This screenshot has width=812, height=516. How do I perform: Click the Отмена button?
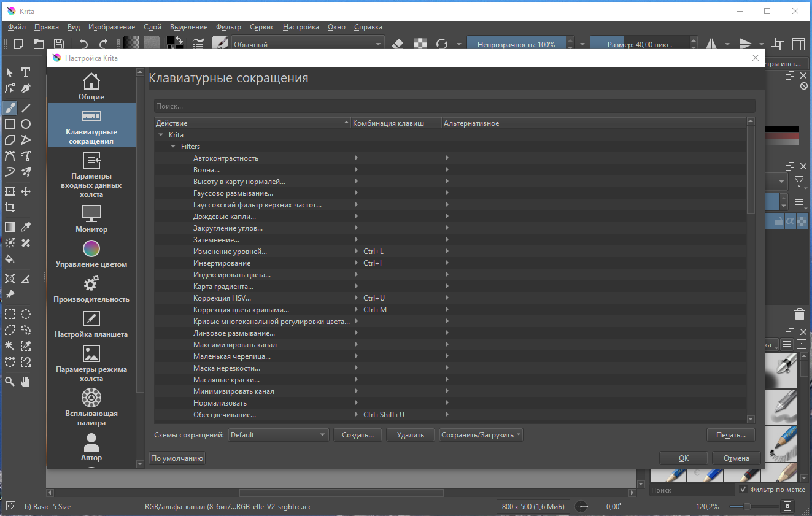[x=737, y=458]
